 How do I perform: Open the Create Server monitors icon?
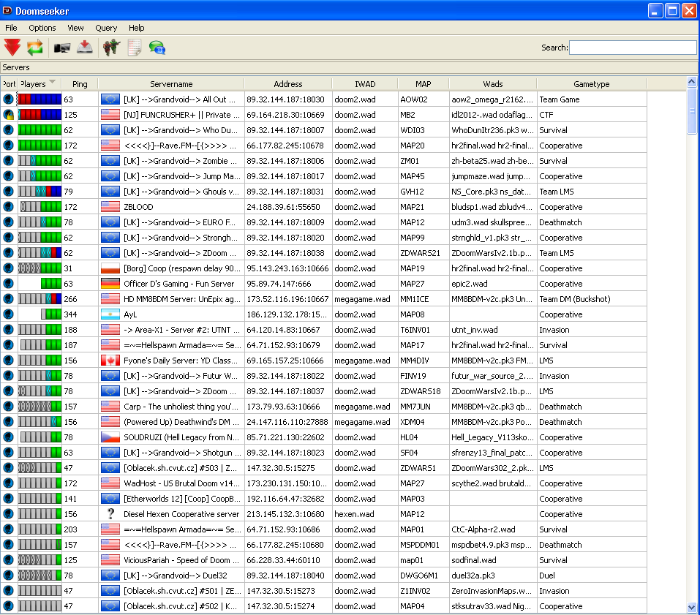point(62,48)
